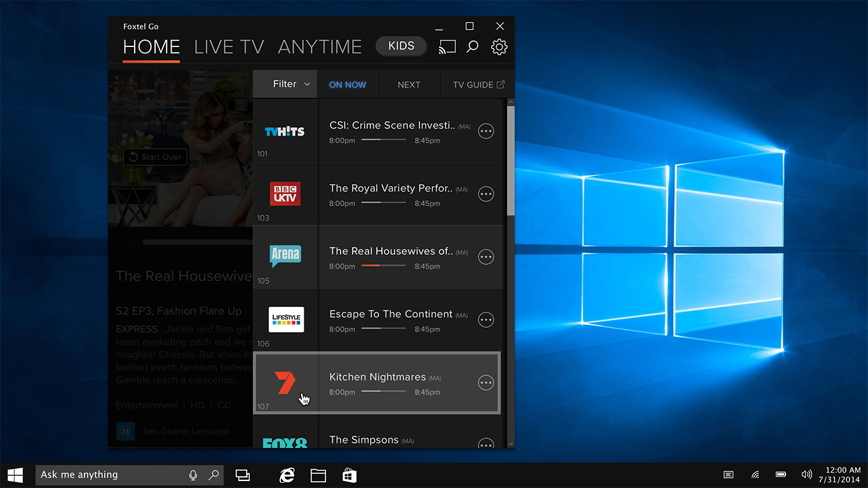
Task: Select the NEXT tab
Action: pos(409,85)
